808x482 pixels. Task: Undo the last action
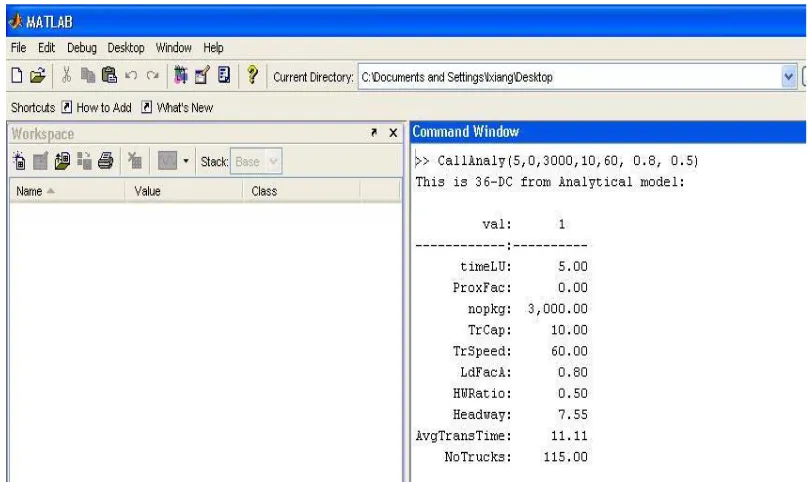point(131,76)
